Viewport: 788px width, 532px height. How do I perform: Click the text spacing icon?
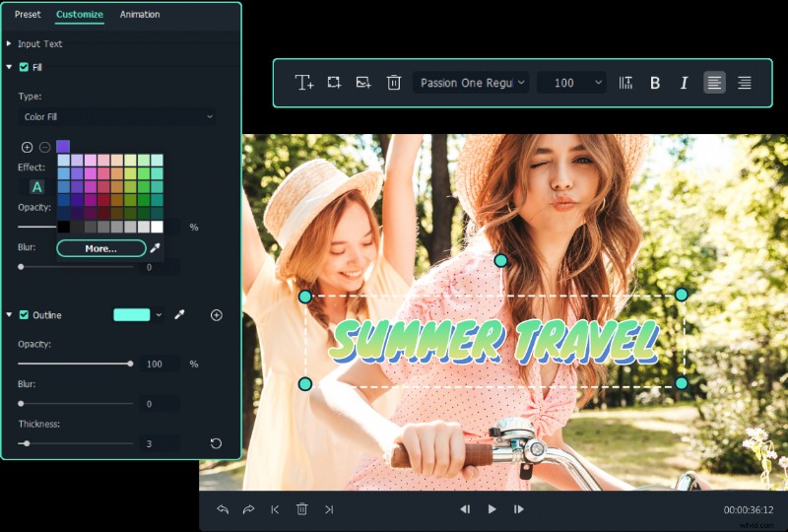coord(625,83)
